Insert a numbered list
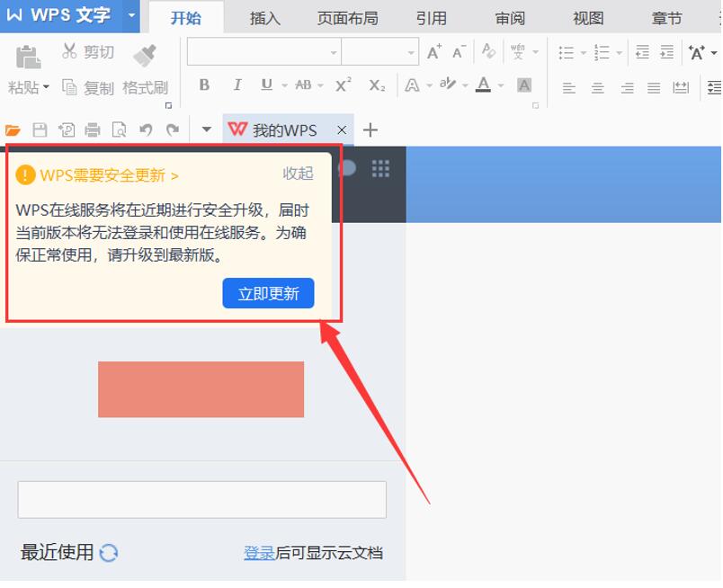The height and width of the screenshot is (588, 723). coord(602,52)
